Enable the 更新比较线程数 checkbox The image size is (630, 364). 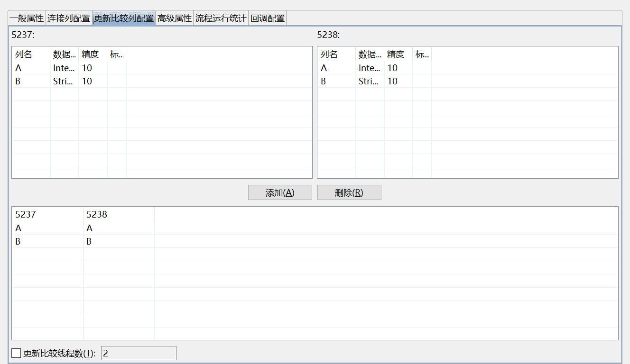click(x=16, y=353)
